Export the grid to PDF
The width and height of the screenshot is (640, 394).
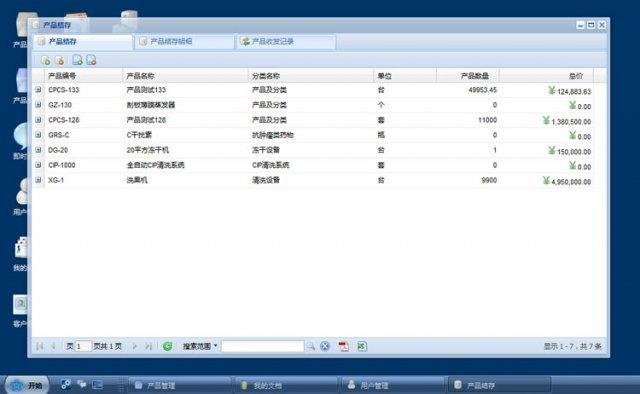coord(344,346)
